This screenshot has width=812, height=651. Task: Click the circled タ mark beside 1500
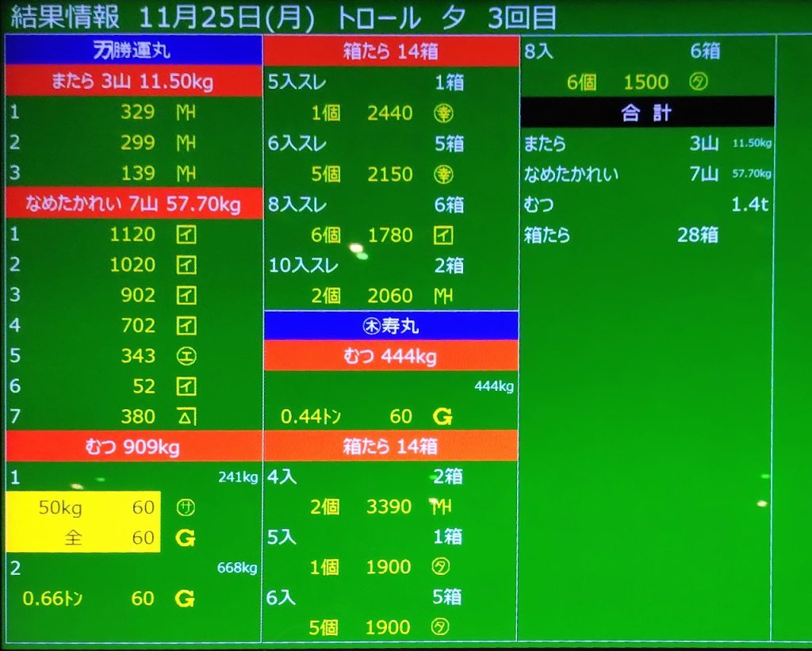698,82
